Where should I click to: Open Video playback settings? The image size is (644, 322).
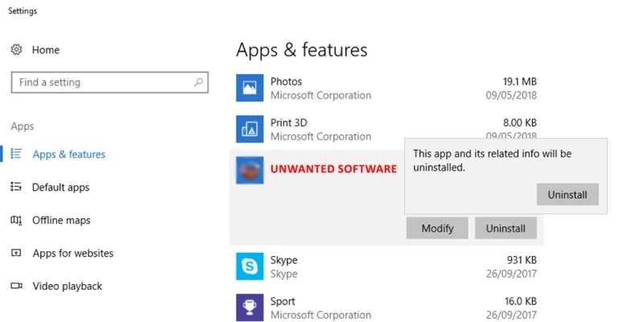(x=68, y=287)
